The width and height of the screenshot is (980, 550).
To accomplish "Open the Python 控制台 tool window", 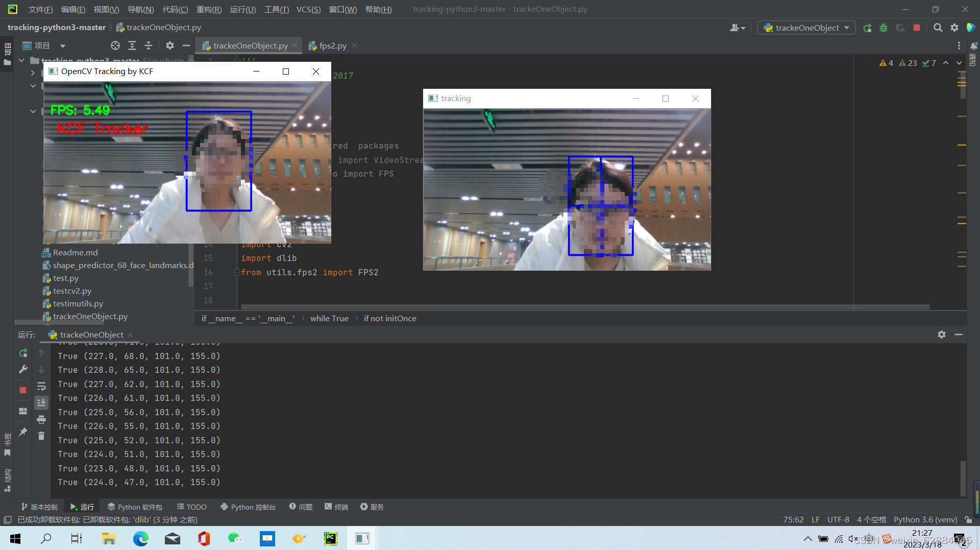I will (x=248, y=507).
